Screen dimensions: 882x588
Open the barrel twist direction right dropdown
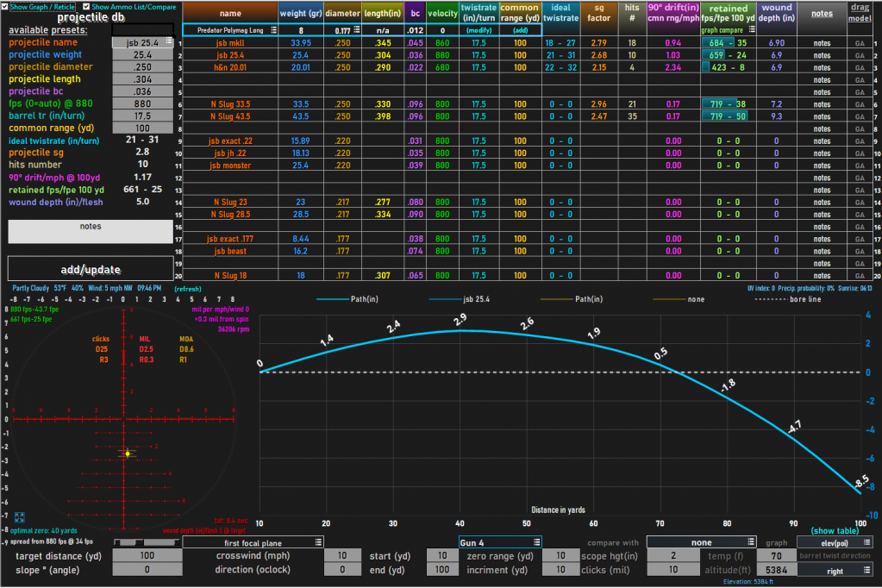(x=866, y=571)
